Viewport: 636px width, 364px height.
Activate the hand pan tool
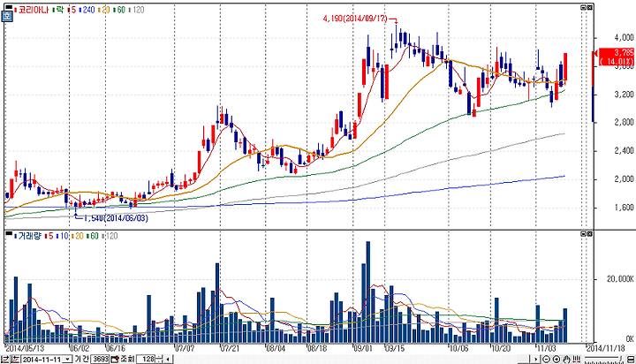566,359
